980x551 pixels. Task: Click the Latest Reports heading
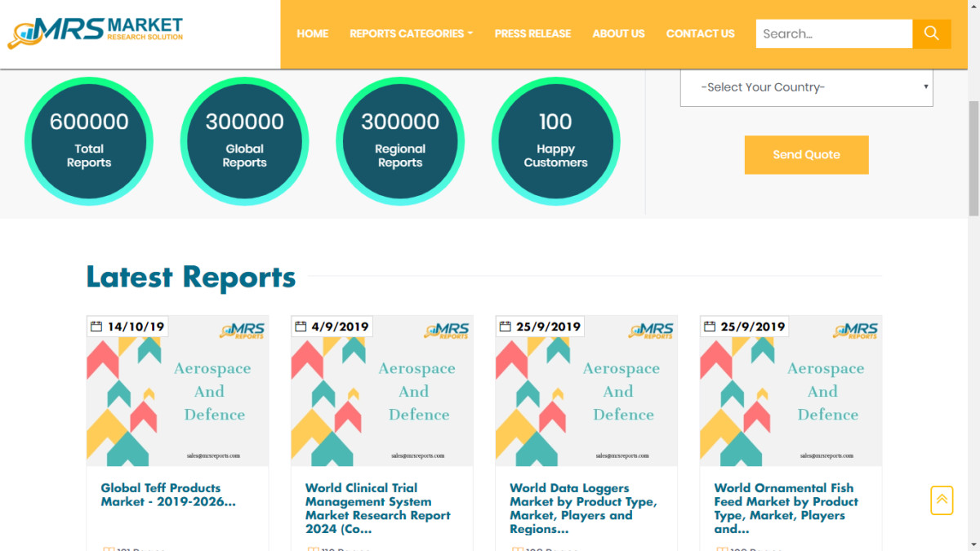click(191, 277)
